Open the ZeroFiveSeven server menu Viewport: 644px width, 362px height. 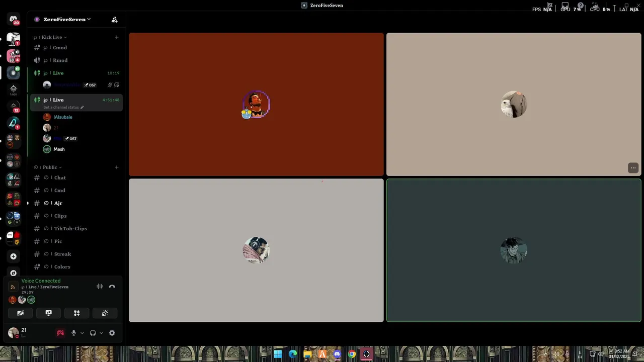[x=66, y=20]
